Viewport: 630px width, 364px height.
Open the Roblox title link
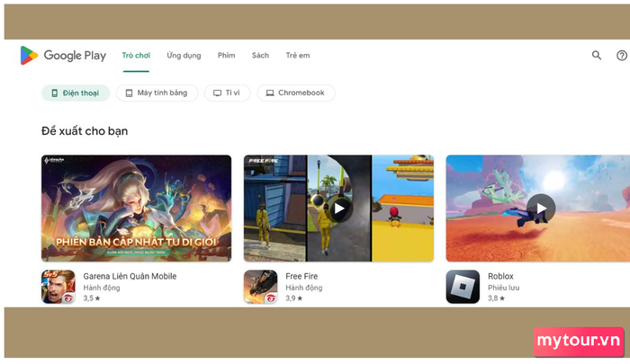500,276
